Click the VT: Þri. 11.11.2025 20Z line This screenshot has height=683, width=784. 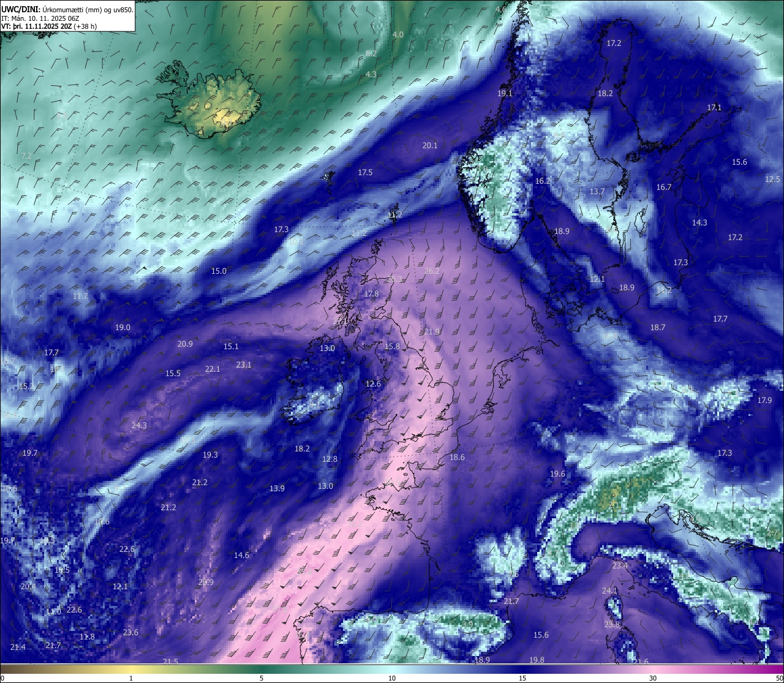coord(49,26)
